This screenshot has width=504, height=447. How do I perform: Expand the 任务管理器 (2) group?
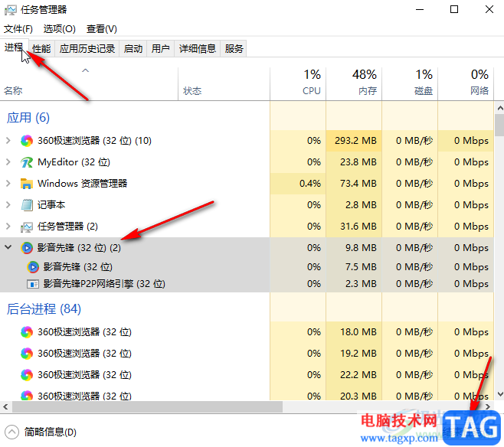click(x=8, y=227)
